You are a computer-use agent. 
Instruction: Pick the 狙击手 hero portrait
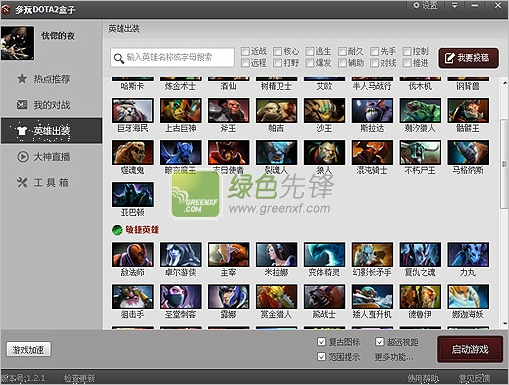click(133, 297)
